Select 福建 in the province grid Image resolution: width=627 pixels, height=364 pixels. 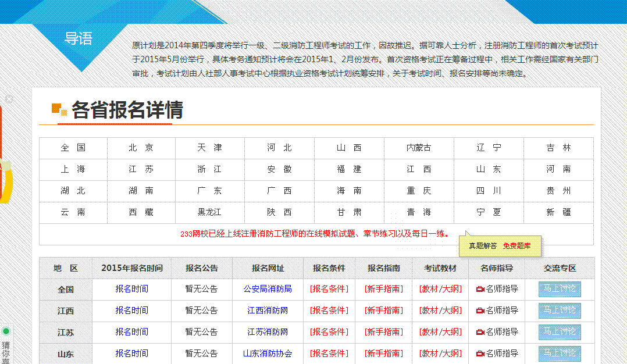click(349, 169)
